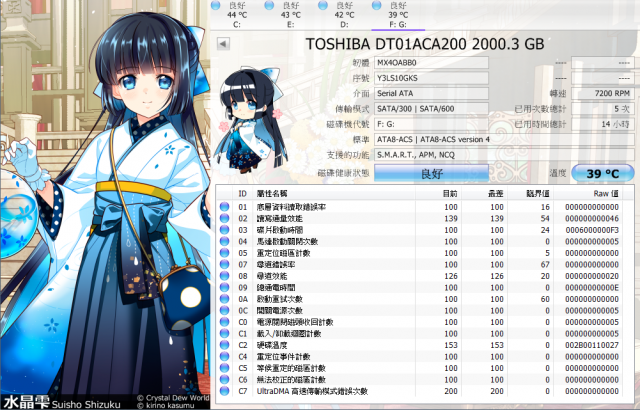Select current value 200 in row C7
The height and width of the screenshot is (410, 640).
(451, 391)
